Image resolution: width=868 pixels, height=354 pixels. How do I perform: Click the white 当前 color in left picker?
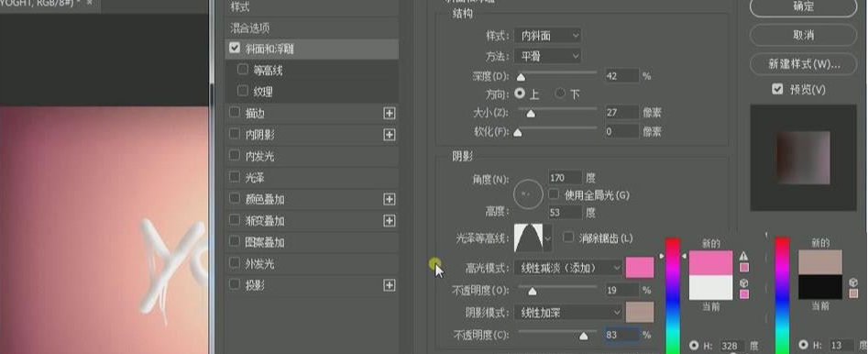pyautogui.click(x=710, y=288)
